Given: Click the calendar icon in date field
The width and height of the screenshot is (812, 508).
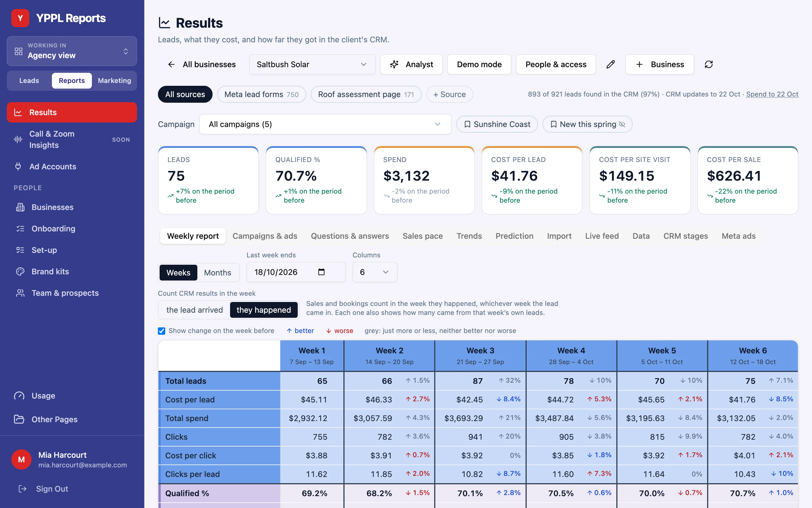Looking at the screenshot, I should click(321, 272).
